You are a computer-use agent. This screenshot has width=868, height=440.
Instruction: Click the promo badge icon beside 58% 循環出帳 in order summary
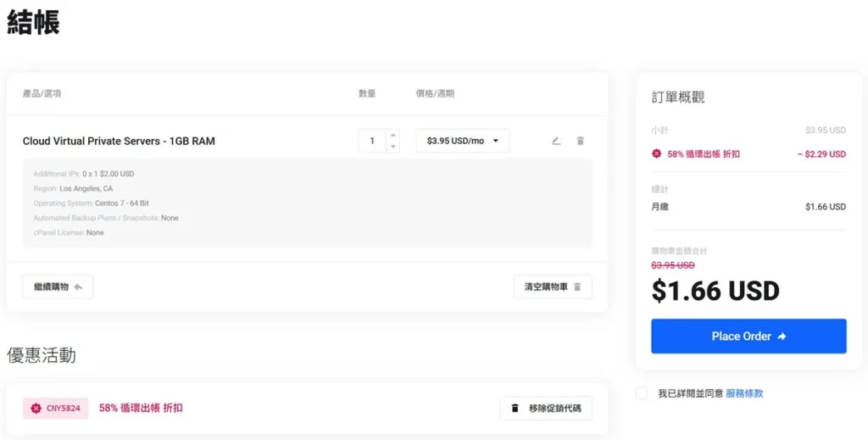point(657,153)
